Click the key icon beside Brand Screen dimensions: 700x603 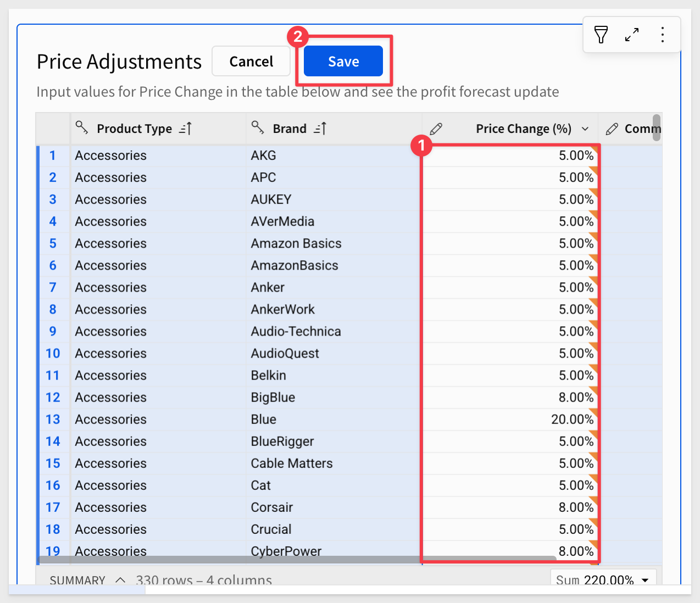258,127
